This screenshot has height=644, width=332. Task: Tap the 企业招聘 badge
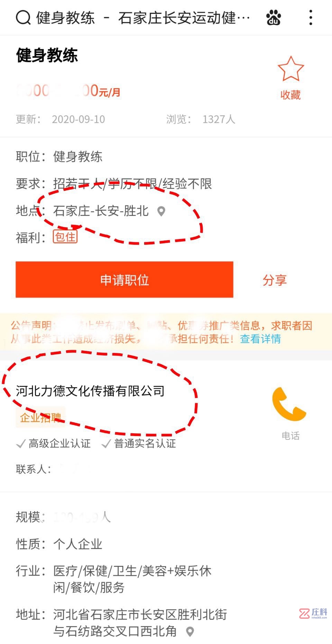(x=40, y=417)
